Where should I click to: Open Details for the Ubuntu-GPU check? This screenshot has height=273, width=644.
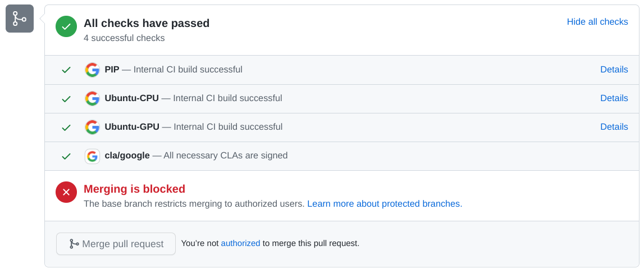[x=614, y=127]
